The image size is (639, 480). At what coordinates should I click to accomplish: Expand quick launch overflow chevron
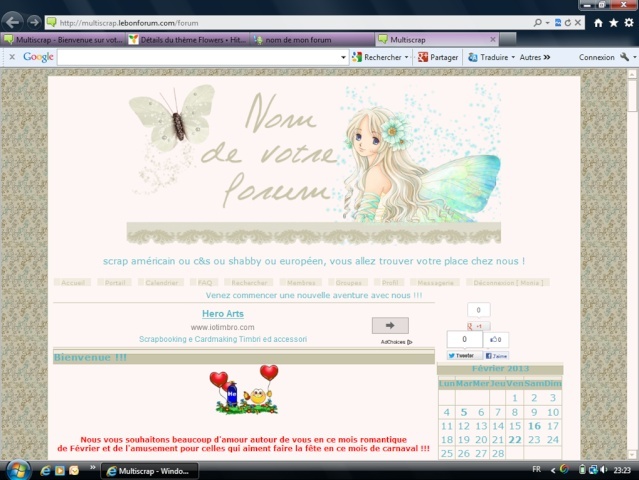[93, 467]
